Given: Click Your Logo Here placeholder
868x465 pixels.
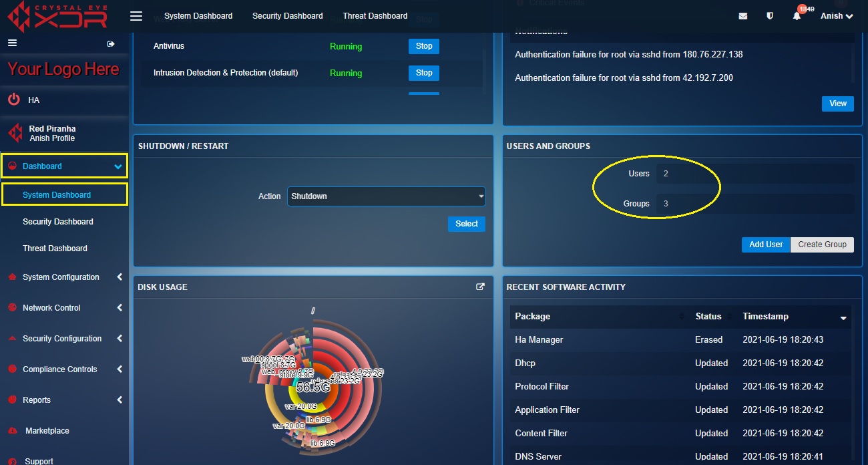Looking at the screenshot, I should tap(63, 69).
